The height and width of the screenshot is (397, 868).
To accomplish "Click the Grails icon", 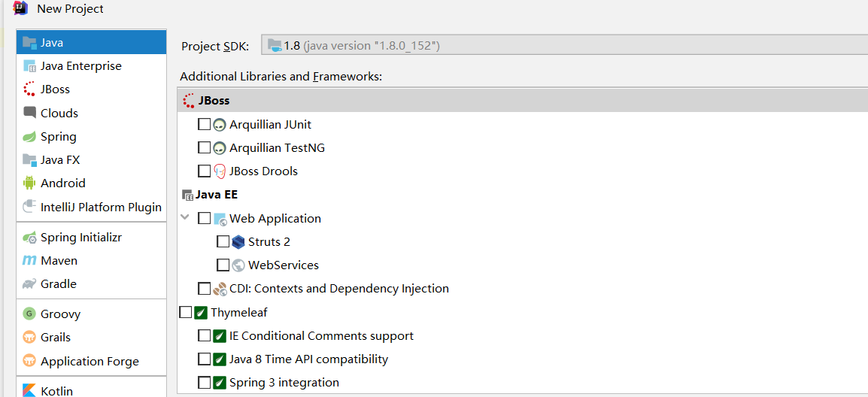I will pyautogui.click(x=29, y=337).
